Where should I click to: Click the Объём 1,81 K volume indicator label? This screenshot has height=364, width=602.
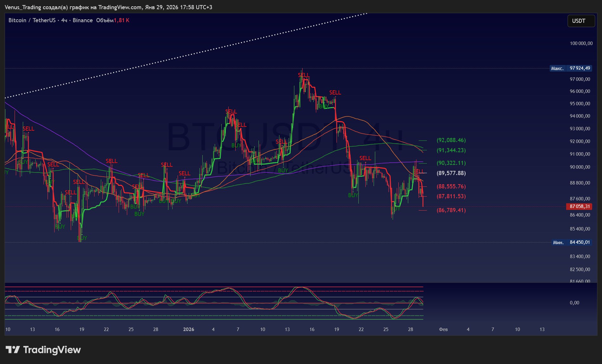coord(113,20)
